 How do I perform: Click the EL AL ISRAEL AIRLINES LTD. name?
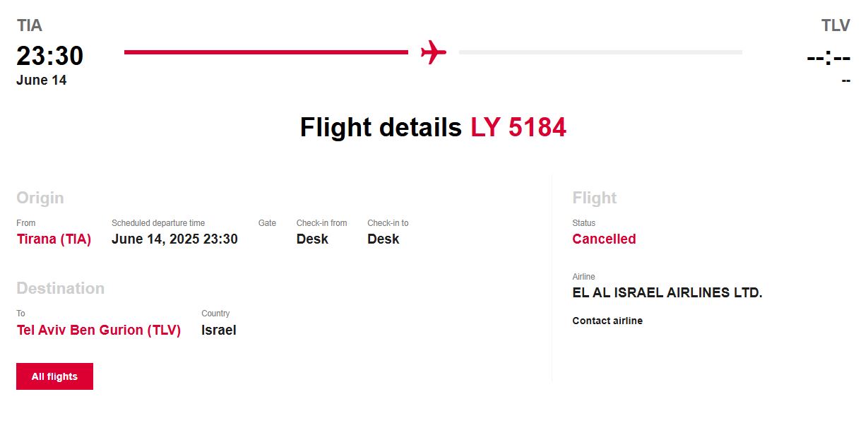click(x=667, y=292)
